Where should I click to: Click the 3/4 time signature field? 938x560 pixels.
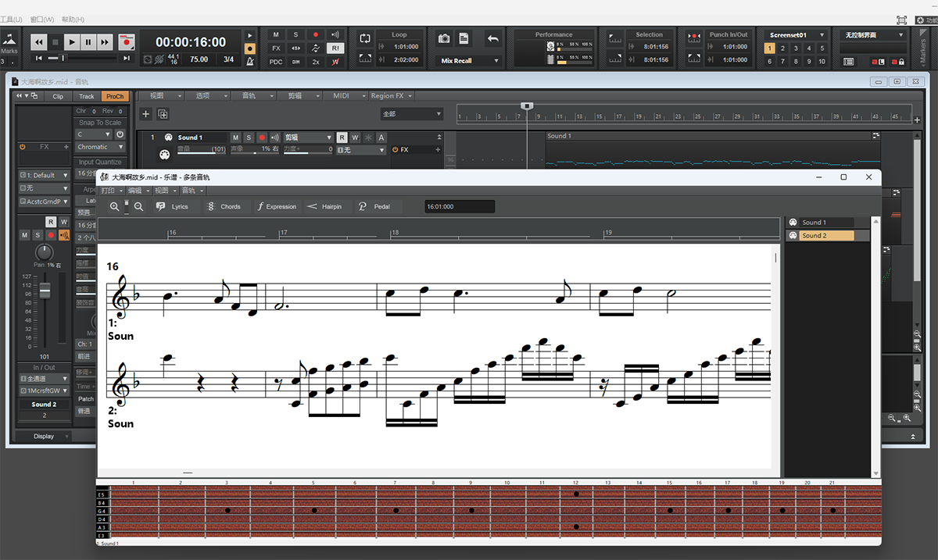228,59
